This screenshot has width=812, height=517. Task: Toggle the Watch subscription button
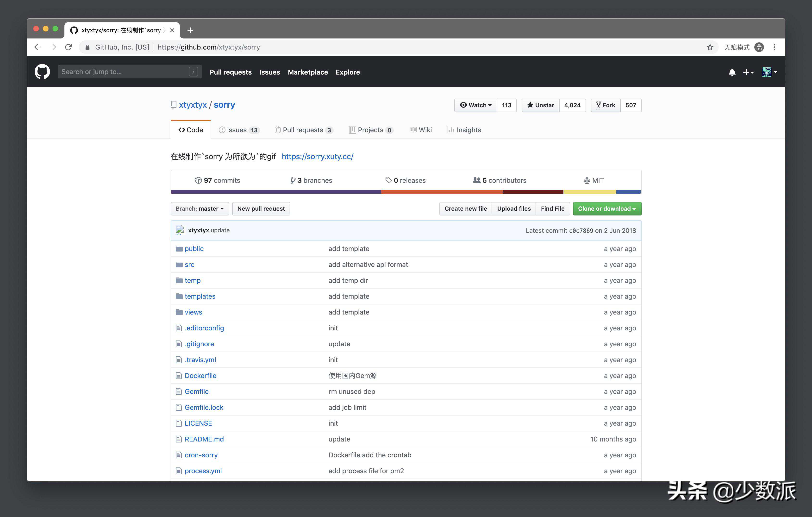475,105
